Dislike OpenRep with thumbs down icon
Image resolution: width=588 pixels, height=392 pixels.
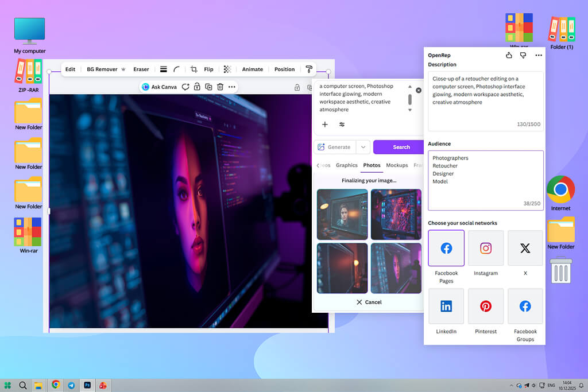tap(523, 56)
